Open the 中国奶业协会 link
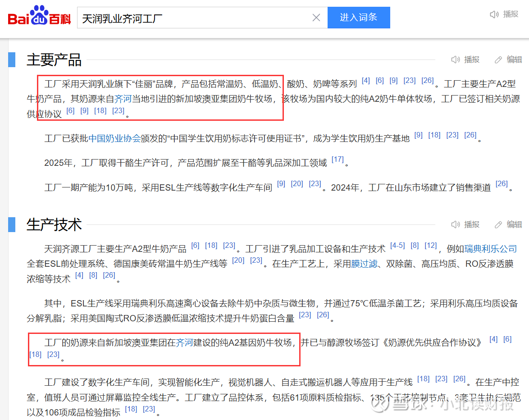The width and height of the screenshot is (529, 420). click(114, 138)
